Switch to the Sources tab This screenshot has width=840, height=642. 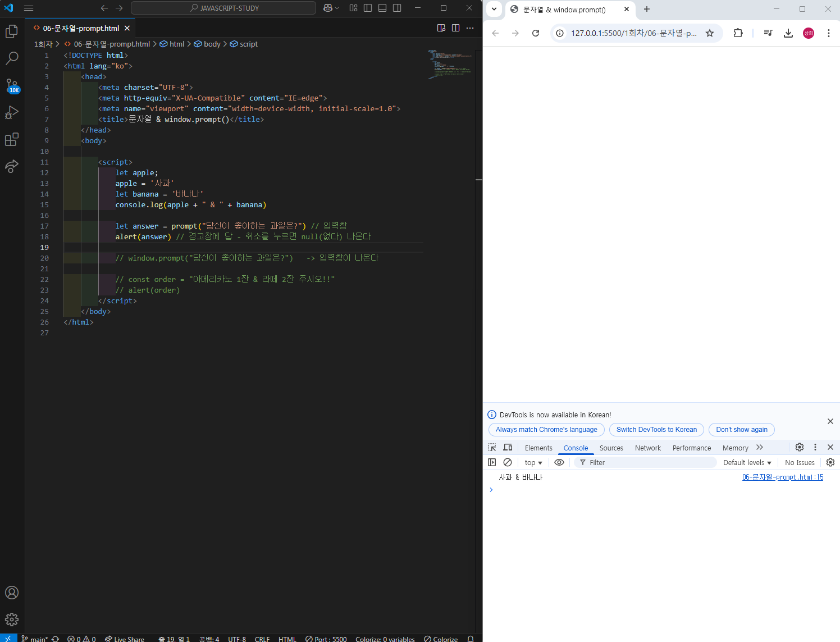pyautogui.click(x=611, y=448)
